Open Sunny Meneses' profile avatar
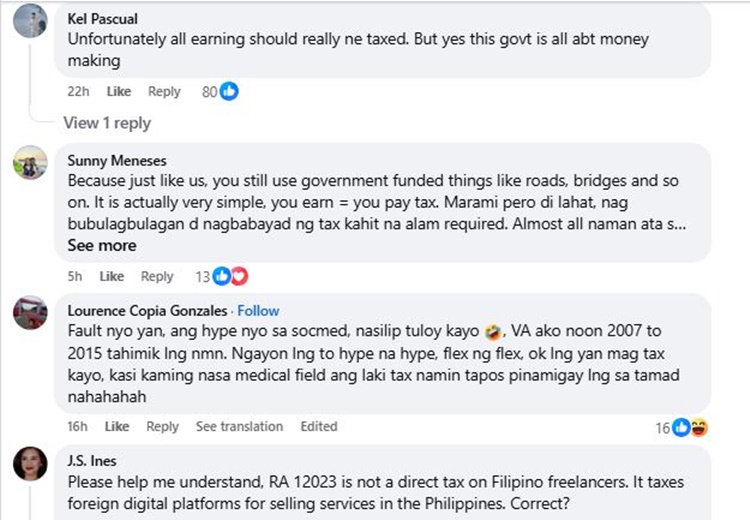This screenshot has height=520, width=750. pos(30,162)
